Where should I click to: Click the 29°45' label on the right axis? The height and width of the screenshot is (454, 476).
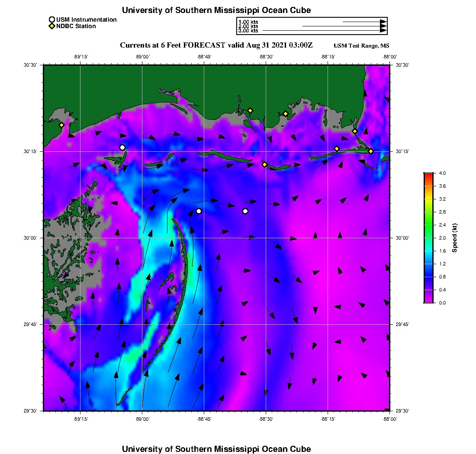[402, 324]
